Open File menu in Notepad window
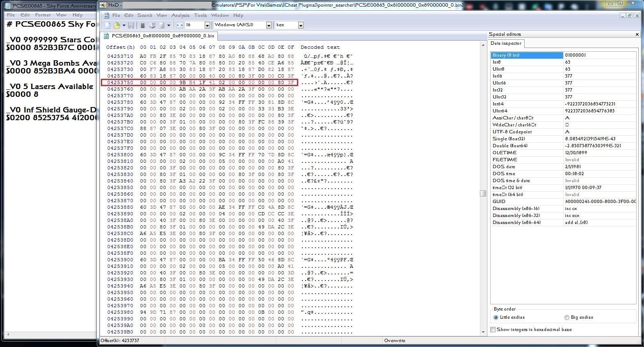 pos(11,15)
